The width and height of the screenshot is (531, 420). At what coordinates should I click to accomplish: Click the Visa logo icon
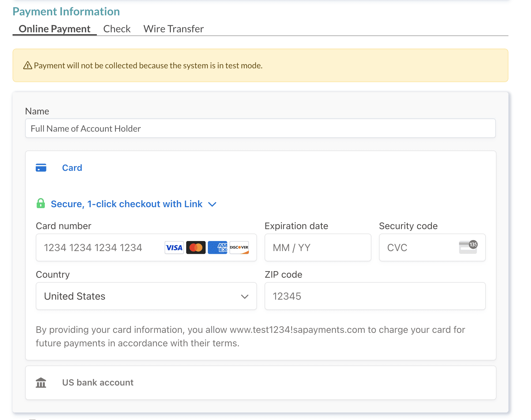click(174, 248)
